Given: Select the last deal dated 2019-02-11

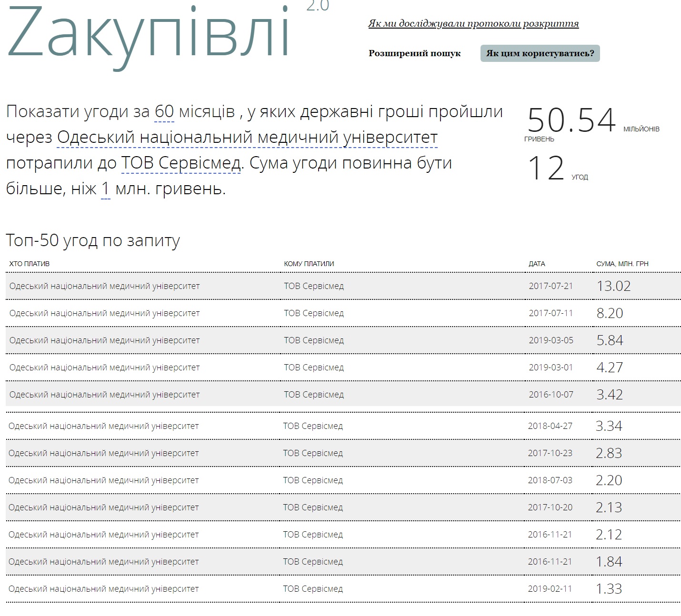Looking at the screenshot, I should pos(550,589).
